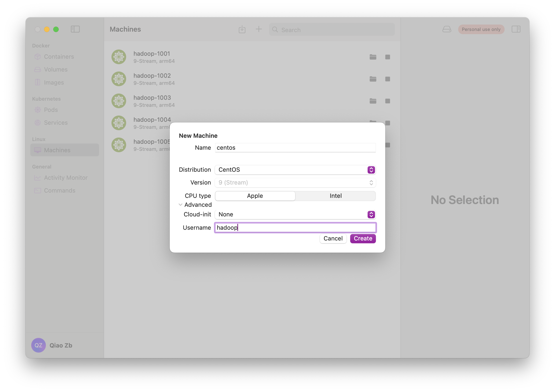Screen dimensions: 555x392
Task: Click the Name text field
Action: click(295, 148)
